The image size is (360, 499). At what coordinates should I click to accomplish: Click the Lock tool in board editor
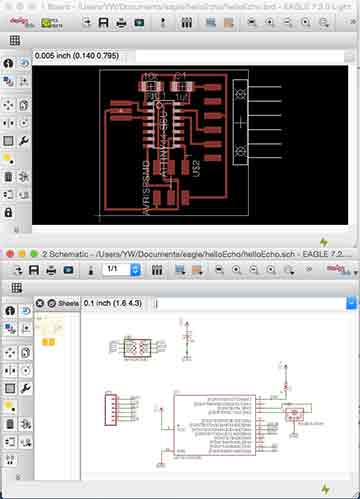click(x=8, y=212)
